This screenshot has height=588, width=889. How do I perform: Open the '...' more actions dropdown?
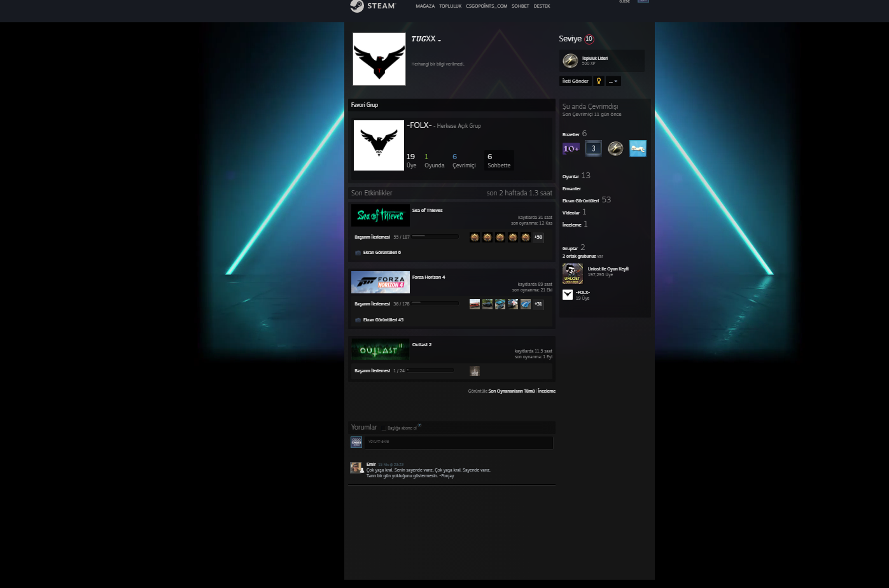pos(613,81)
